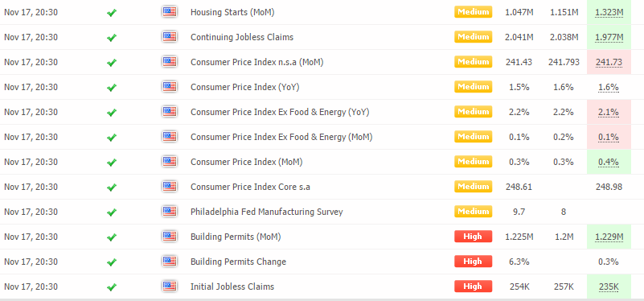Image resolution: width=644 pixels, height=301 pixels.
Task: Click the green checkmark in Building Permits (MoM) row
Action: pos(111,237)
